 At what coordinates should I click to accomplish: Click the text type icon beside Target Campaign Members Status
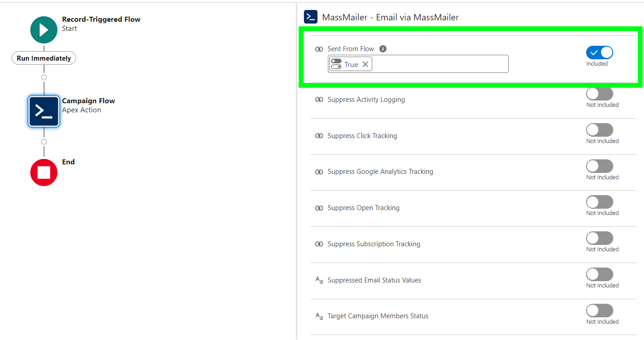click(x=319, y=316)
